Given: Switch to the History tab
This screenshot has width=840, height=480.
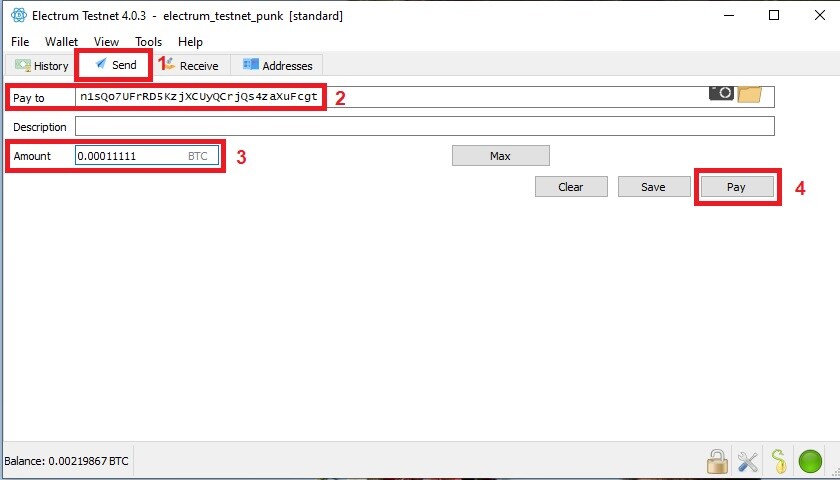Looking at the screenshot, I should coord(41,65).
